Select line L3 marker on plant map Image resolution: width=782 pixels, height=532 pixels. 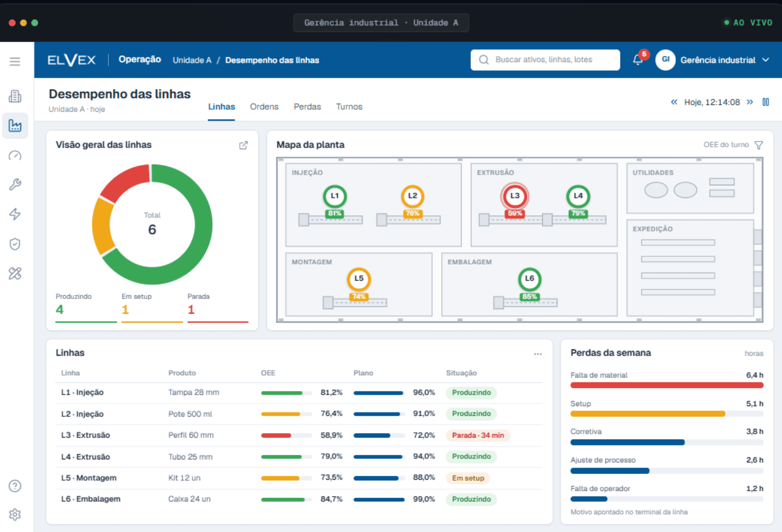pyautogui.click(x=515, y=196)
